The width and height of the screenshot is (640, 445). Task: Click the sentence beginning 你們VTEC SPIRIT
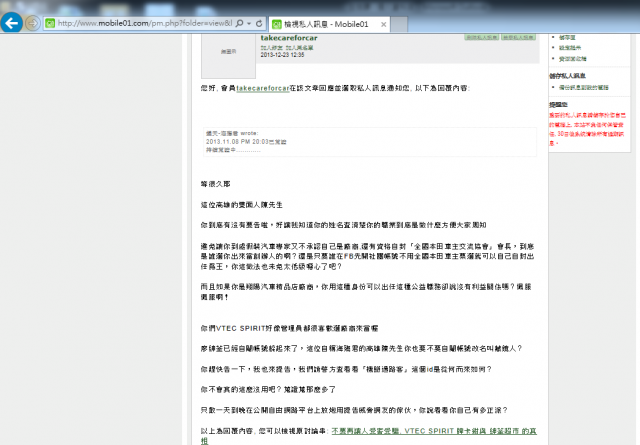(289, 328)
